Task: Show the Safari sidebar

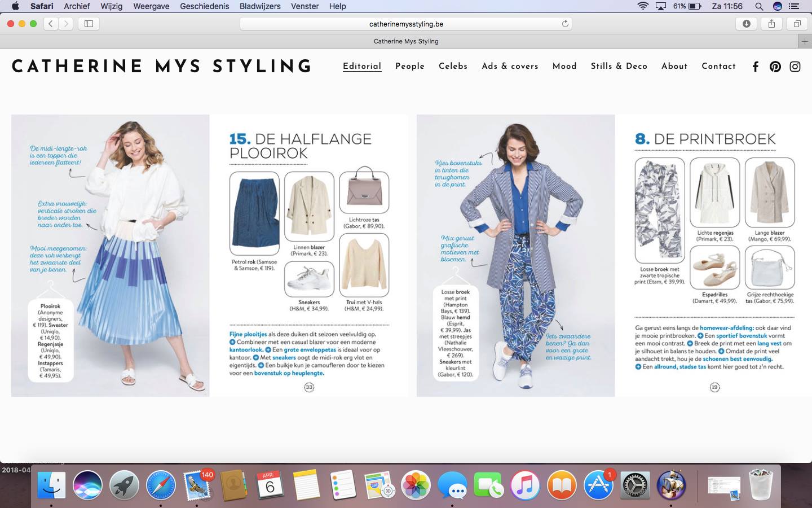Action: tap(89, 24)
